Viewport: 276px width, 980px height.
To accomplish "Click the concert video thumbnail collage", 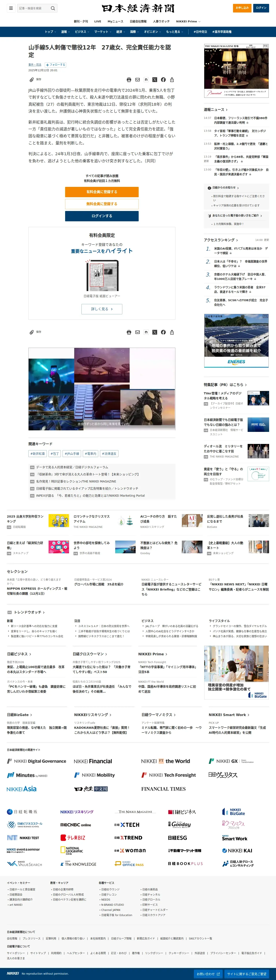I will pos(102,389).
